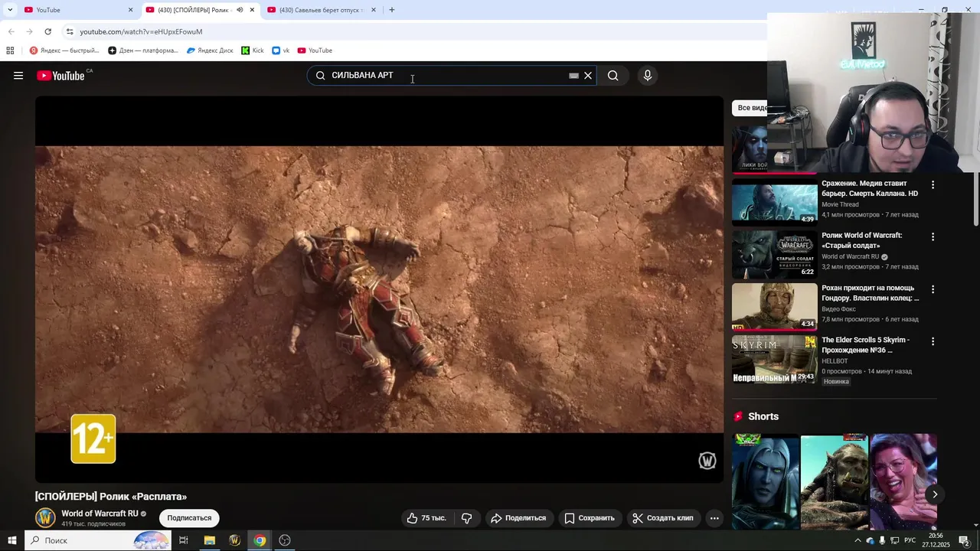Open the orc Shorts thumbnail
The width and height of the screenshot is (980, 551).
click(x=834, y=481)
